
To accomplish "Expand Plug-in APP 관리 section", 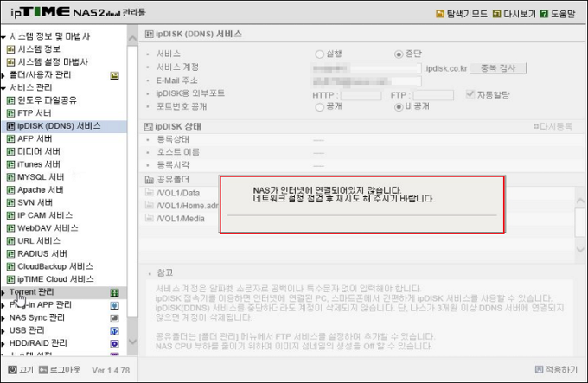I will (3, 305).
